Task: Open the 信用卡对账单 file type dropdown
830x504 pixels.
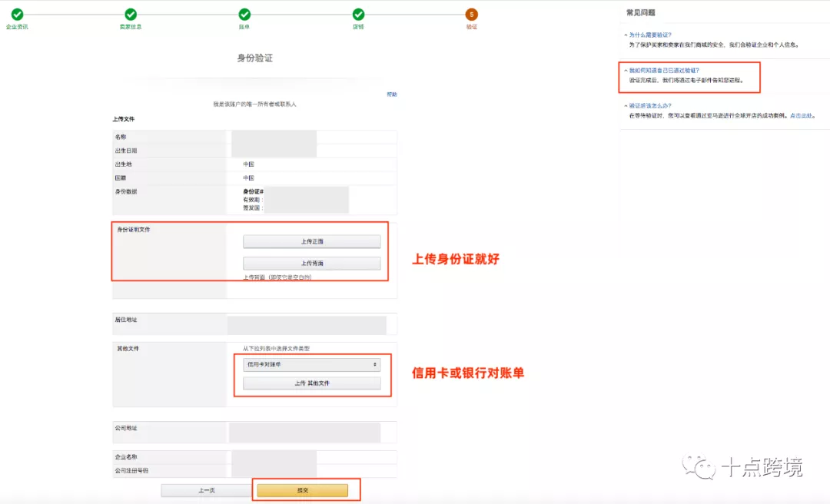Action: pyautogui.click(x=312, y=365)
